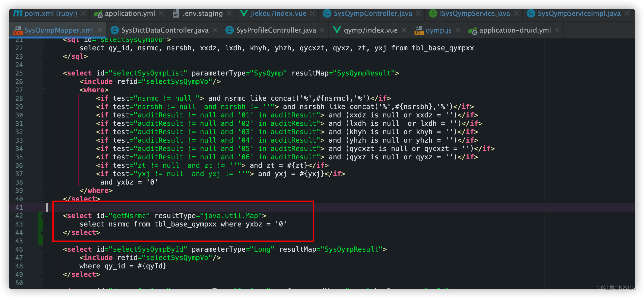The height and width of the screenshot is (298, 644).
Task: Click the JS file icon on qymp.js tab
Action: (419, 30)
